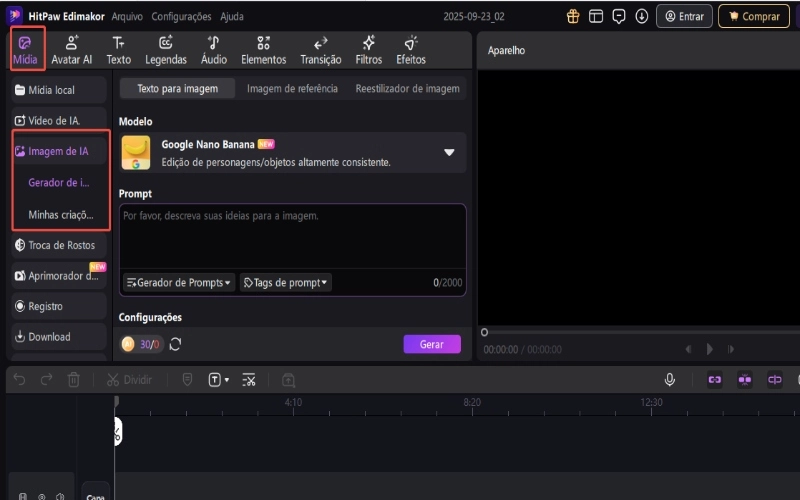Image resolution: width=800 pixels, height=500 pixels.
Task: Select Mídia local in sidebar
Action: (x=59, y=90)
